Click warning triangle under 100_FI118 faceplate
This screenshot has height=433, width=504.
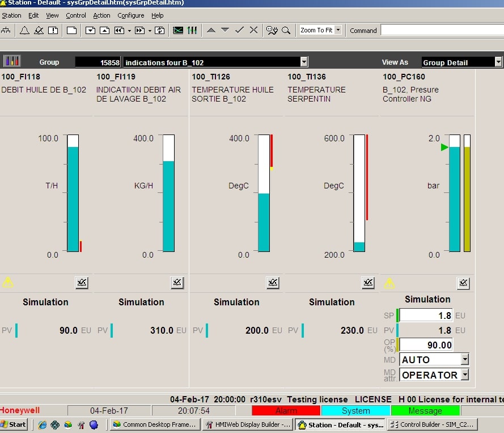[8, 282]
